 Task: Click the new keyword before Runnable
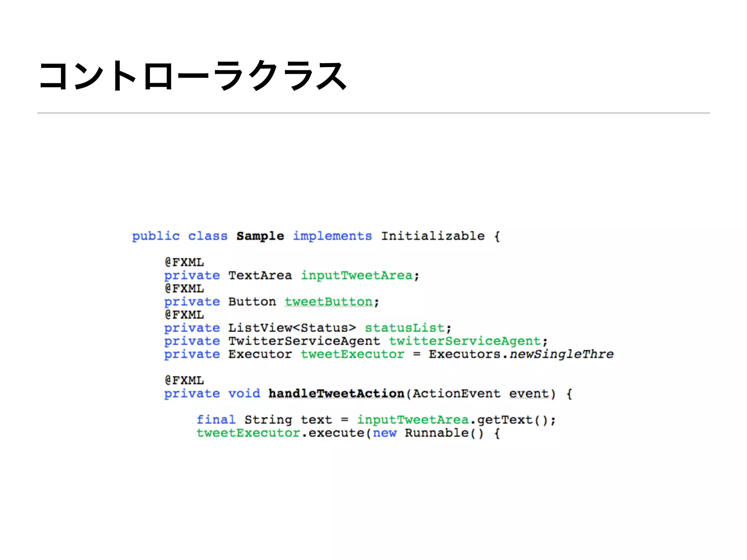coord(384,433)
